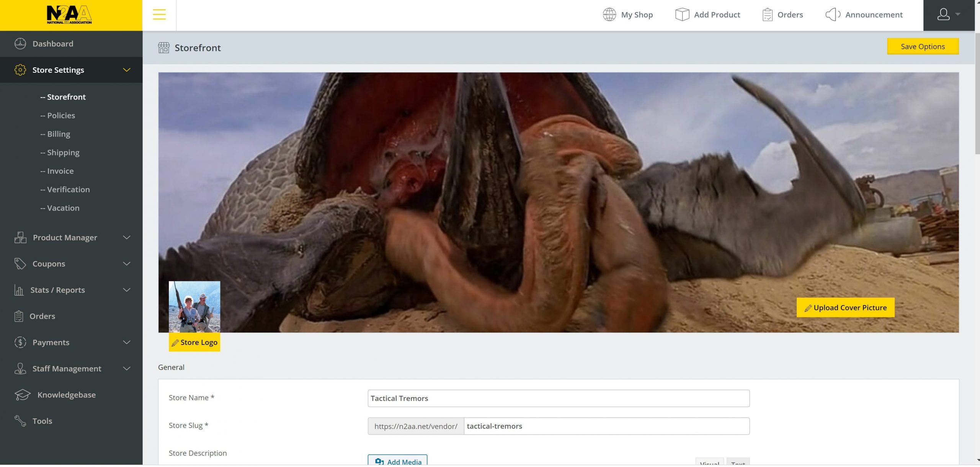This screenshot has height=467, width=980.
Task: Click the Product Manager boxes icon
Action: click(x=20, y=237)
